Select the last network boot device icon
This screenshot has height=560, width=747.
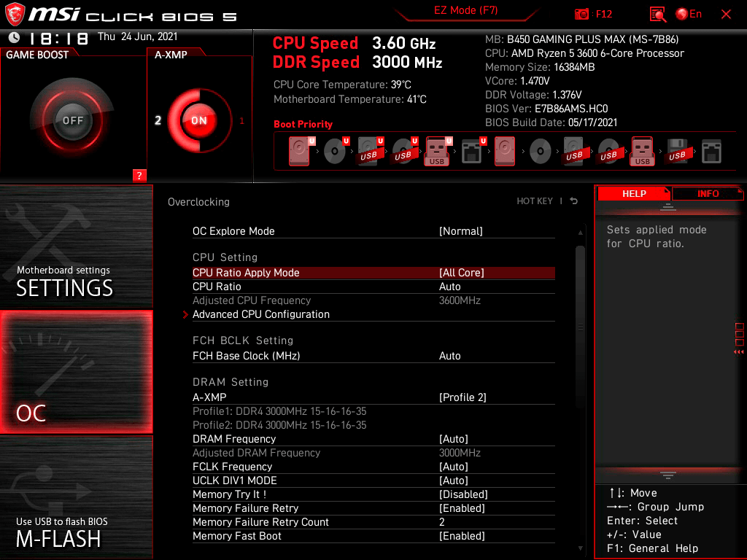pos(711,152)
